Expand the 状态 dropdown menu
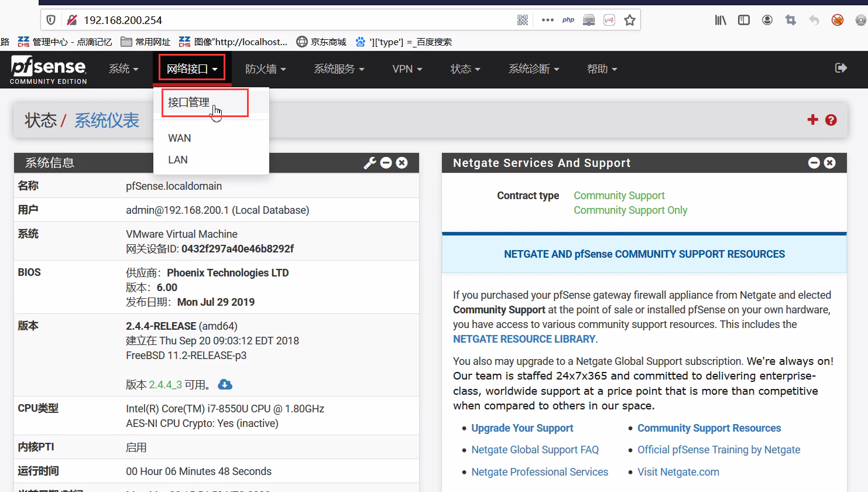 point(465,69)
